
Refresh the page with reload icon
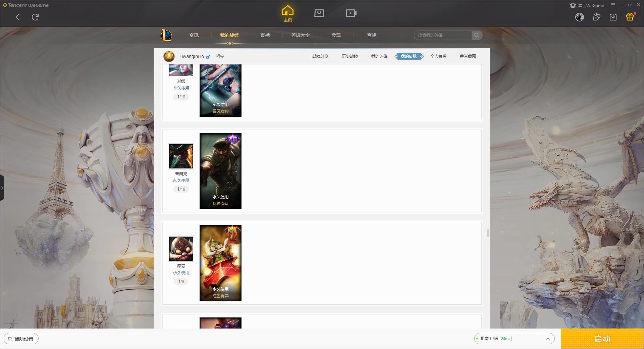35,17
